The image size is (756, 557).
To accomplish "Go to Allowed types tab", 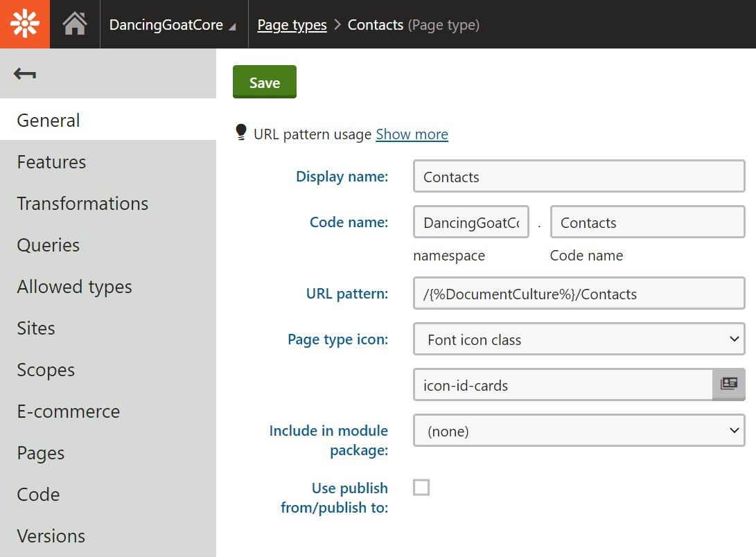I will tap(108, 287).
